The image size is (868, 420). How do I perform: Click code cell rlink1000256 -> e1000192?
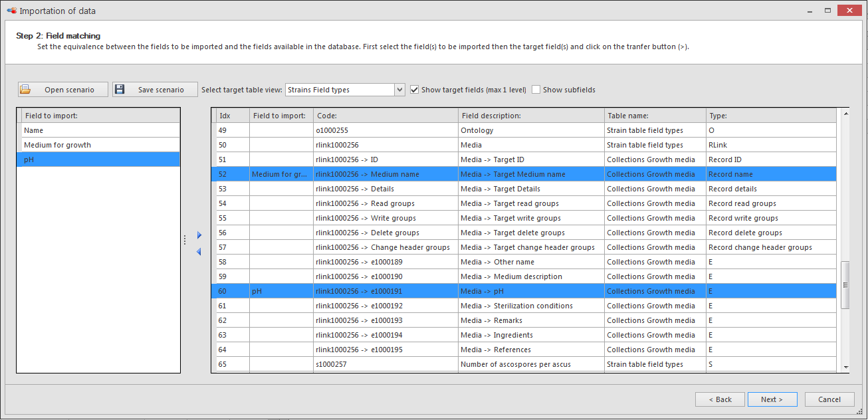click(385, 306)
